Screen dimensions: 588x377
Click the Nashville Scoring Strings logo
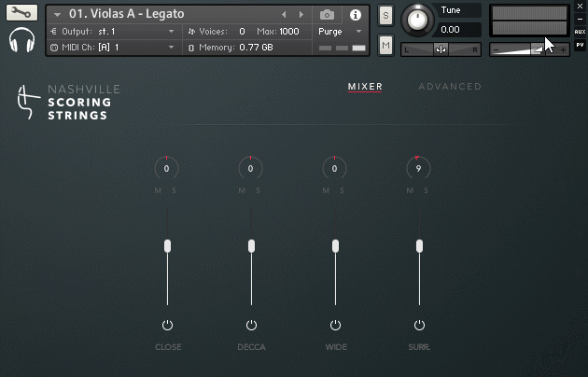pyautogui.click(x=69, y=102)
